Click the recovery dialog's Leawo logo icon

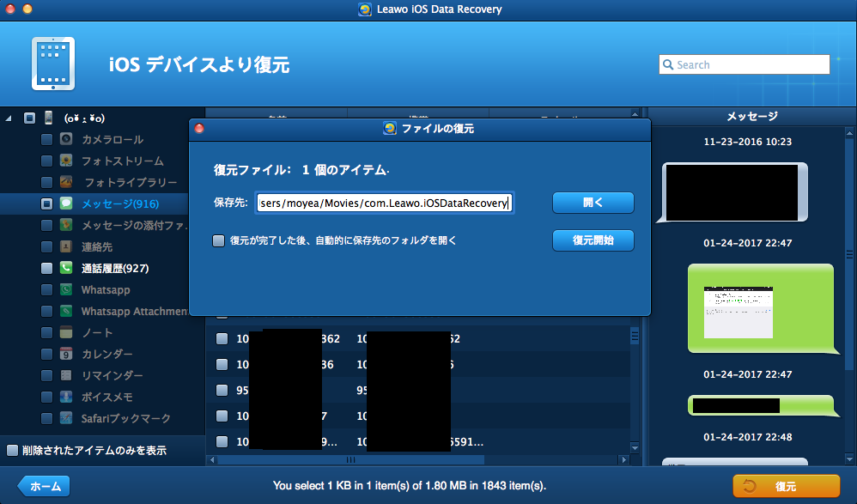pos(390,129)
